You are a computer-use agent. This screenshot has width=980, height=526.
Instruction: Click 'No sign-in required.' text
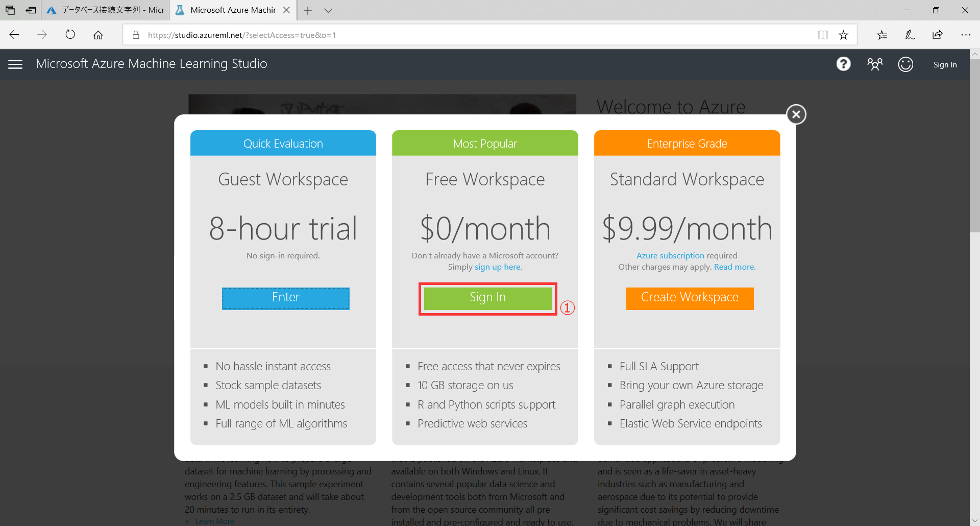(283, 255)
